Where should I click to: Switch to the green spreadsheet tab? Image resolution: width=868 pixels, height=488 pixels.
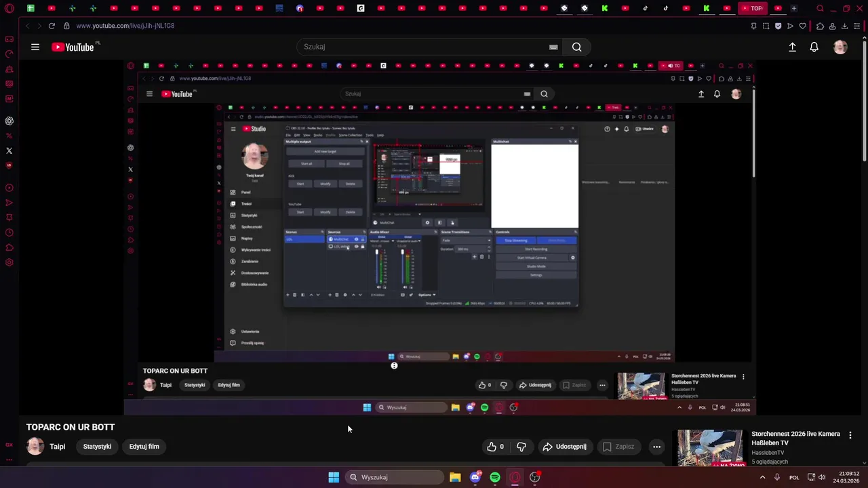tap(31, 9)
